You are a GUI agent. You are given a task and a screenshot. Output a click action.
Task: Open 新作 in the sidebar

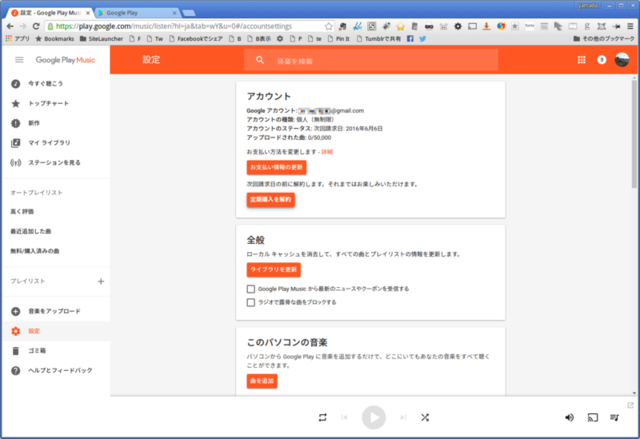pyautogui.click(x=56, y=123)
